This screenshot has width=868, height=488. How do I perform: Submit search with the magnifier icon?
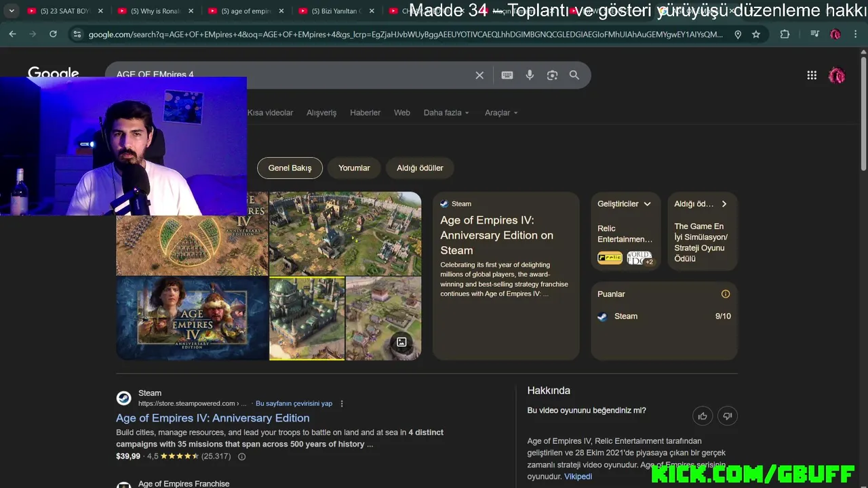pyautogui.click(x=574, y=75)
